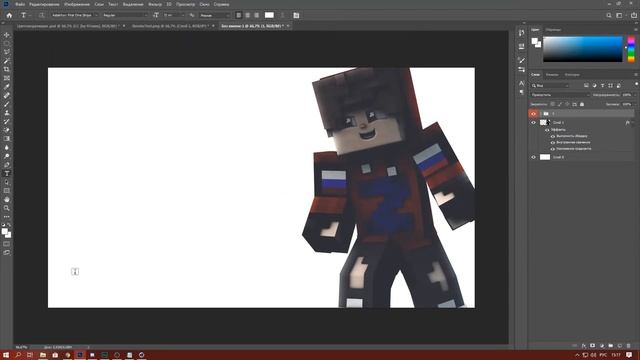Switch to the Образцы panel tab
The image size is (640, 360).
[x=553, y=30]
